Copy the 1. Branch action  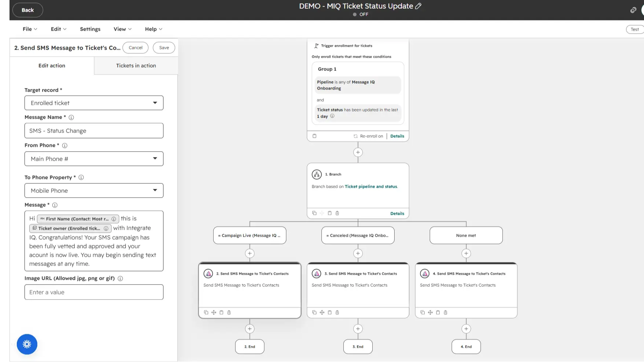314,213
